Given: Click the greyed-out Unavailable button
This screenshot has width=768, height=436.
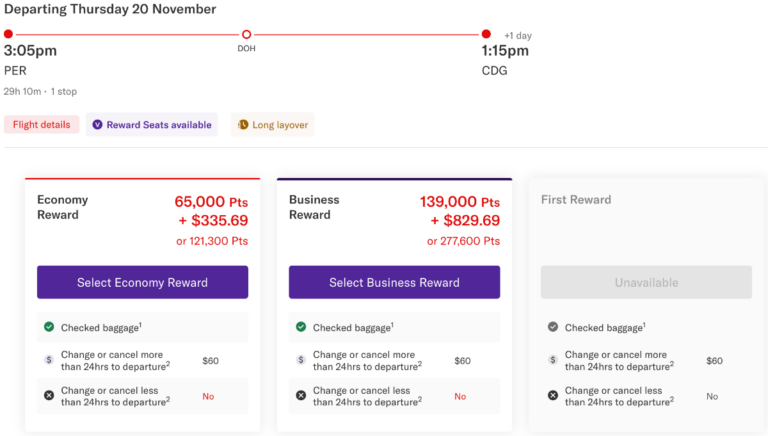Looking at the screenshot, I should click(x=646, y=282).
